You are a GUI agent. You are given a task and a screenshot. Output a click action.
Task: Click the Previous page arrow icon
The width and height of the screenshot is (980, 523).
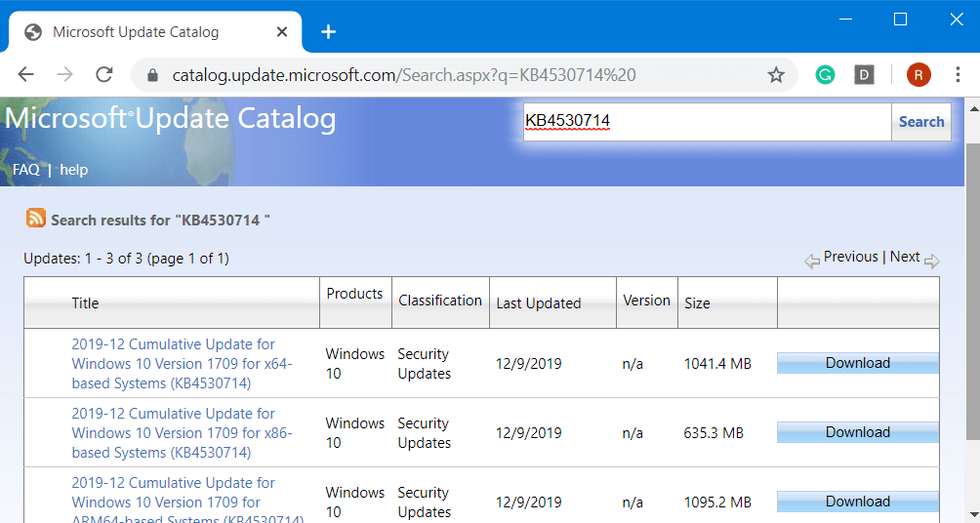point(812,261)
